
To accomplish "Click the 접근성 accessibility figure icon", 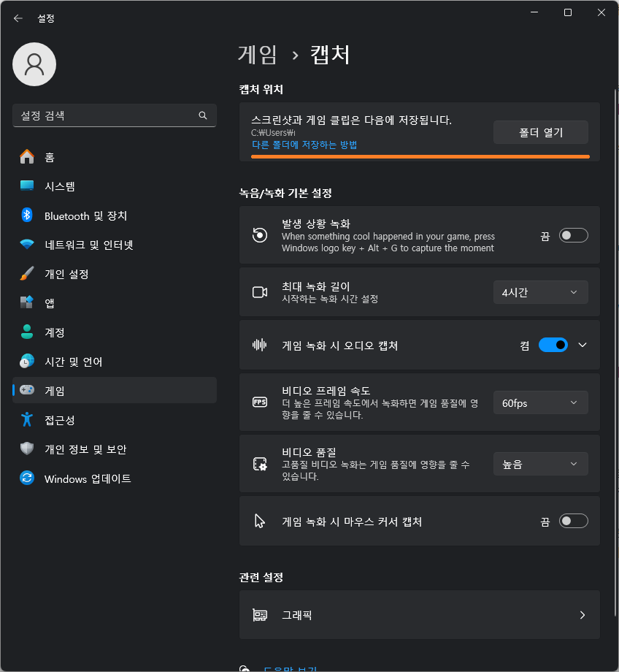I will (27, 419).
